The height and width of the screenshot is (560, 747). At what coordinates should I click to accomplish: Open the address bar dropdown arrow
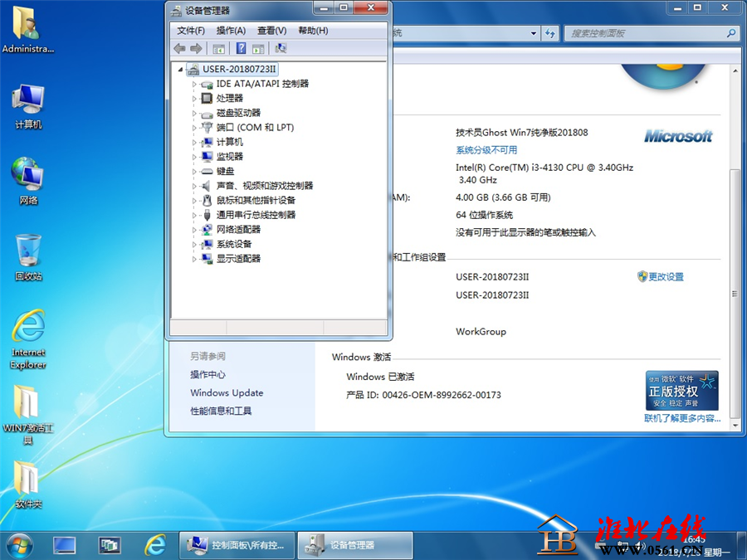533,33
